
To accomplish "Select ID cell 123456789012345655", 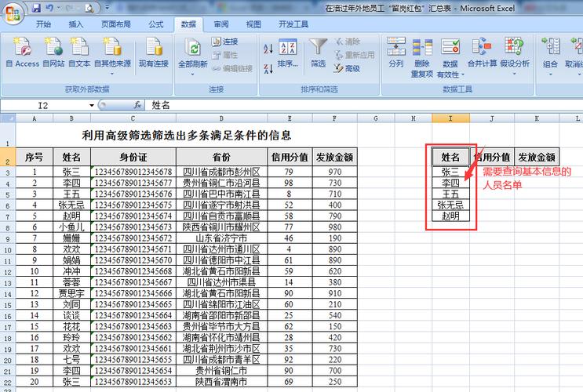I will (133, 360).
